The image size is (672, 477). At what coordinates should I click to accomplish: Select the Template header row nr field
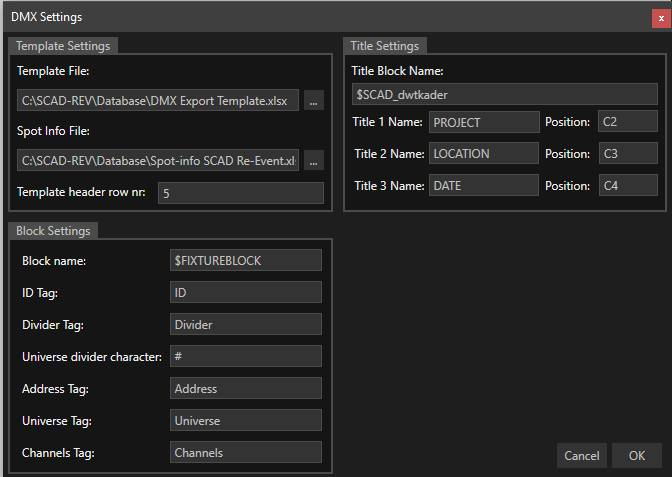point(240,193)
